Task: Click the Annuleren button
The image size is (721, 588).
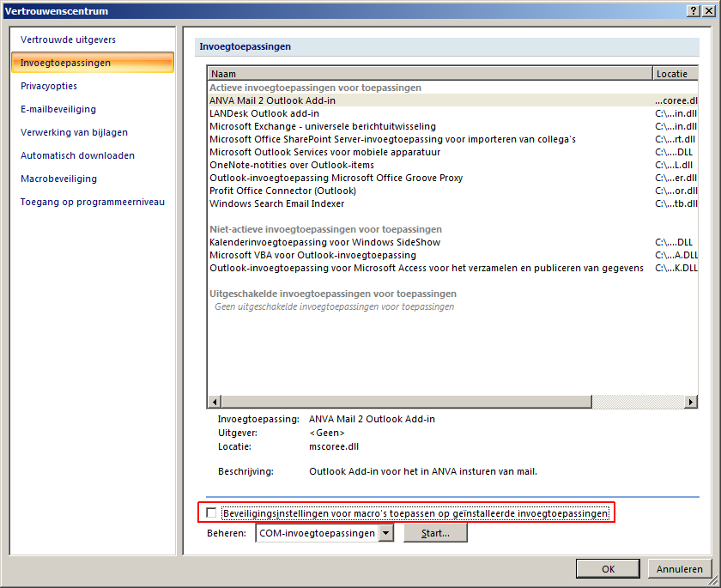Action: click(x=679, y=568)
